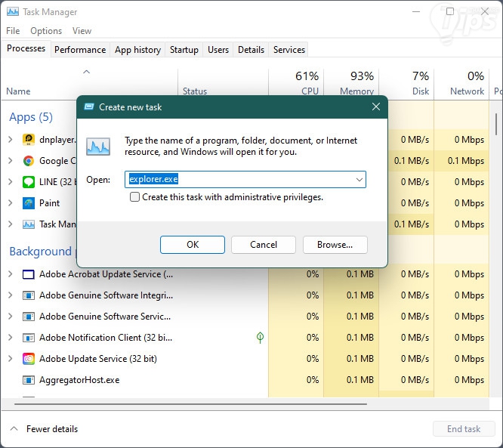This screenshot has width=503, height=448.
Task: Click the AggregatorHost.exe process icon
Action: [29, 380]
